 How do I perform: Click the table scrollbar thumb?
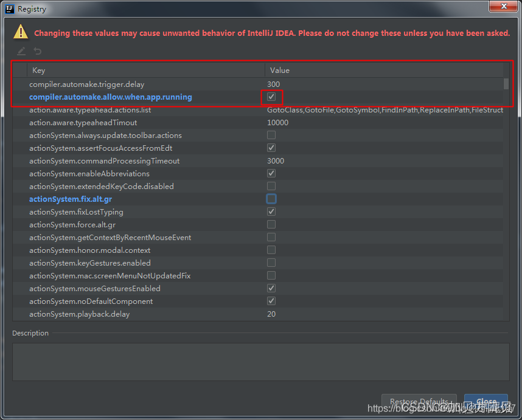point(506,84)
